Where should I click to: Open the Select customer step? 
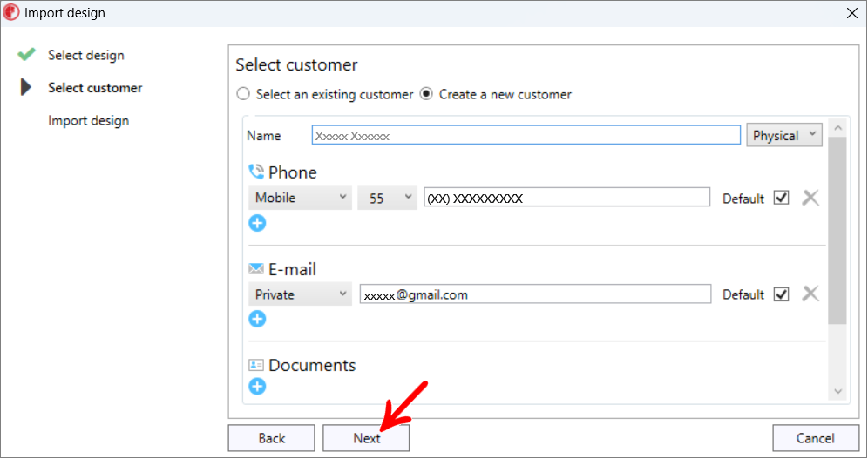(95, 88)
